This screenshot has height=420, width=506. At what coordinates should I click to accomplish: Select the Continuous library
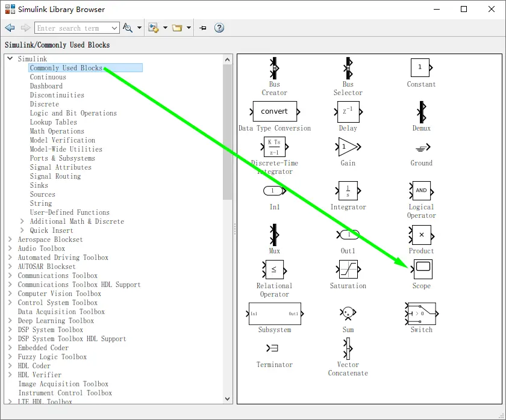(48, 76)
